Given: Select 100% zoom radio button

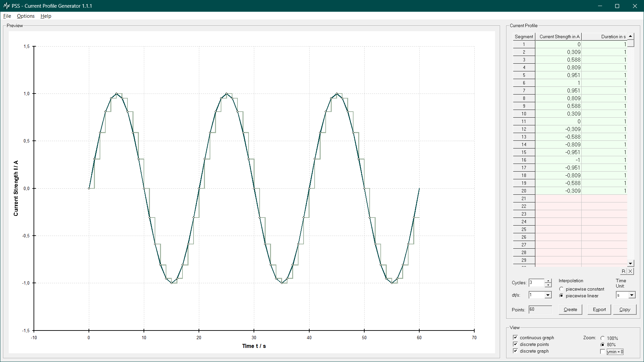Looking at the screenshot, I should [602, 338].
